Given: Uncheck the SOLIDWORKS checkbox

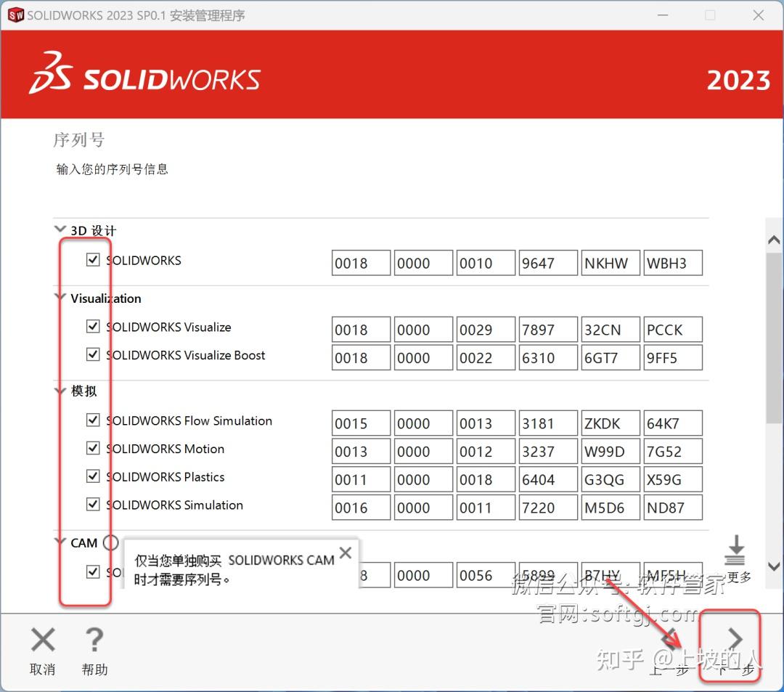Looking at the screenshot, I should click(93, 260).
